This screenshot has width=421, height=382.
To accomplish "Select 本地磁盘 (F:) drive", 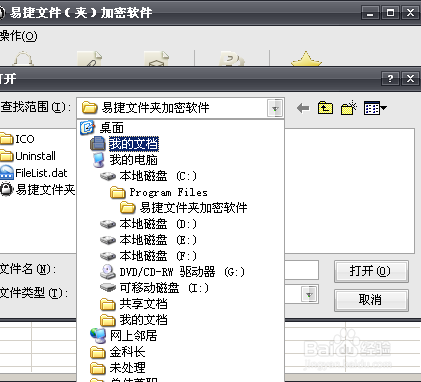I will [x=149, y=256].
